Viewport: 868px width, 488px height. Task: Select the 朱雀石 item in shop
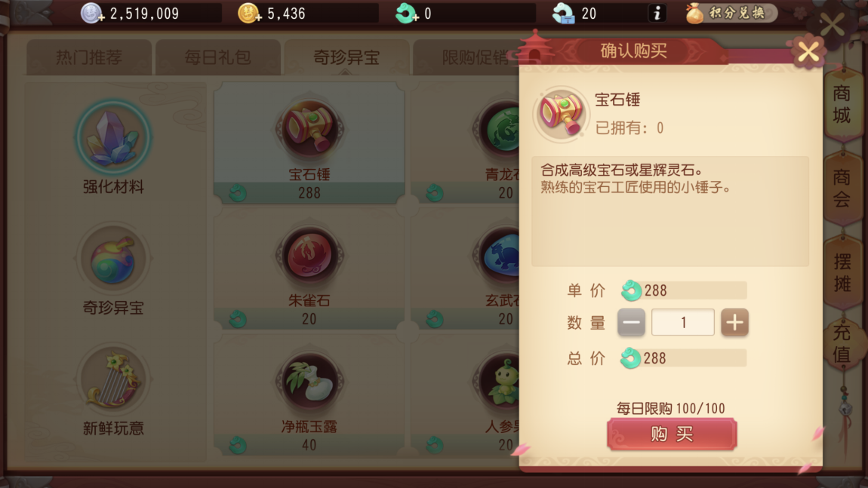pos(309,272)
